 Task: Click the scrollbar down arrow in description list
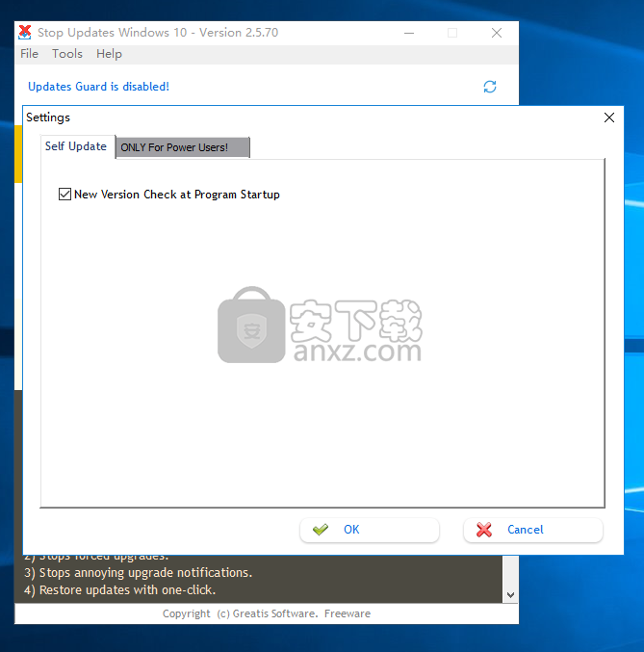(x=510, y=595)
